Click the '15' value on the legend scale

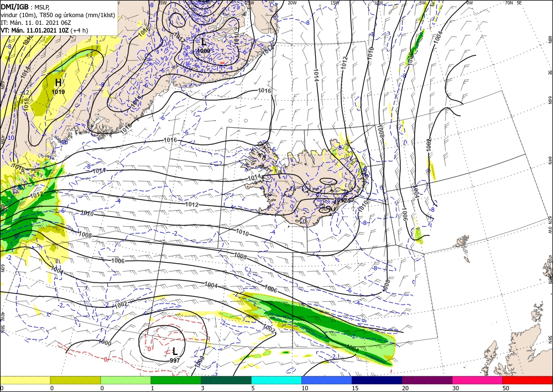click(x=355, y=388)
